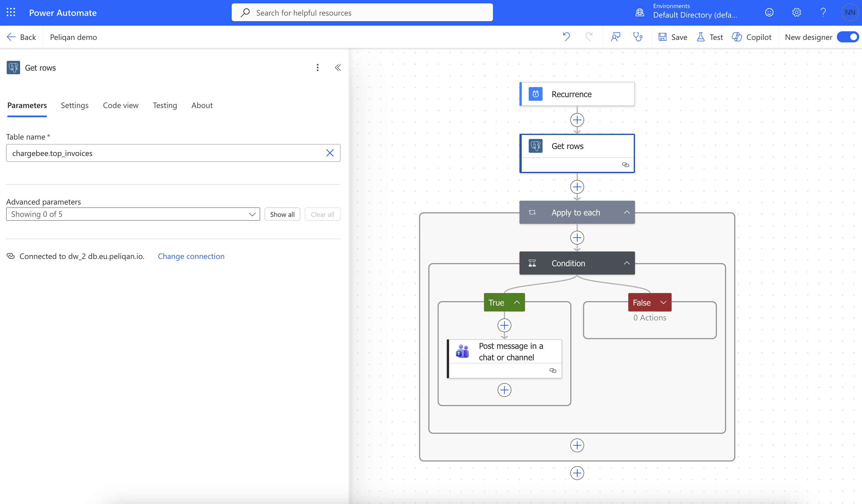The width and height of the screenshot is (862, 504).
Task: Open the flow checker stethoscope icon
Action: click(638, 37)
